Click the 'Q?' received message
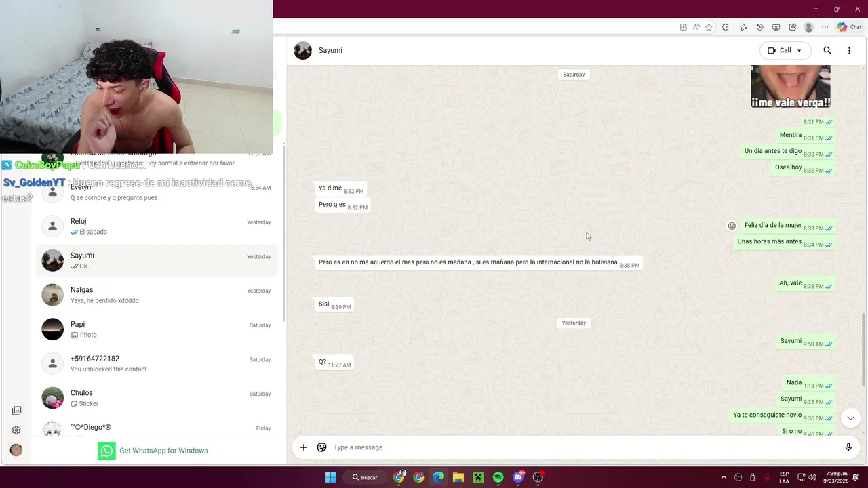The width and height of the screenshot is (868, 488). (335, 363)
